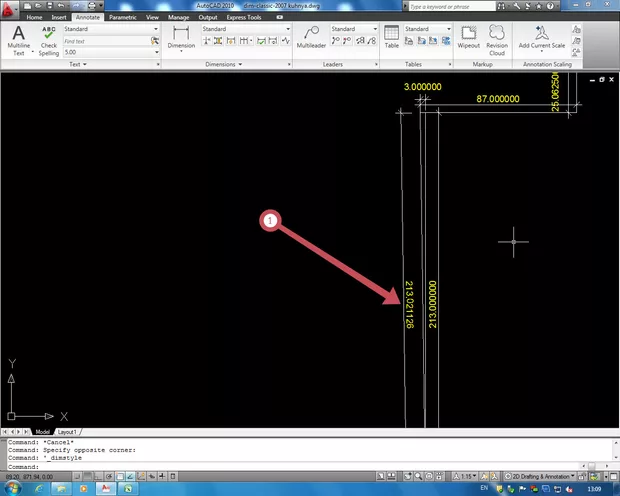Run Check Spelling from the ribbon

(x=48, y=39)
